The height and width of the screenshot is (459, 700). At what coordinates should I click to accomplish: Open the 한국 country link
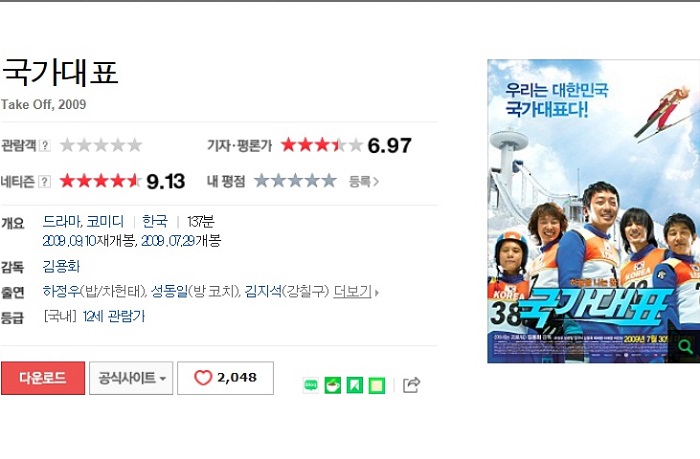coord(155,221)
